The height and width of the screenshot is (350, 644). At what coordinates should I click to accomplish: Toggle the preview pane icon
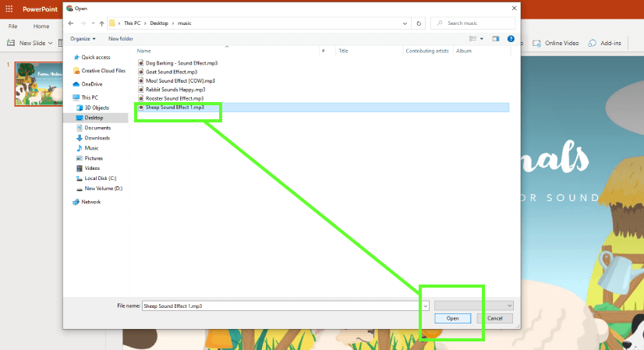coord(496,38)
